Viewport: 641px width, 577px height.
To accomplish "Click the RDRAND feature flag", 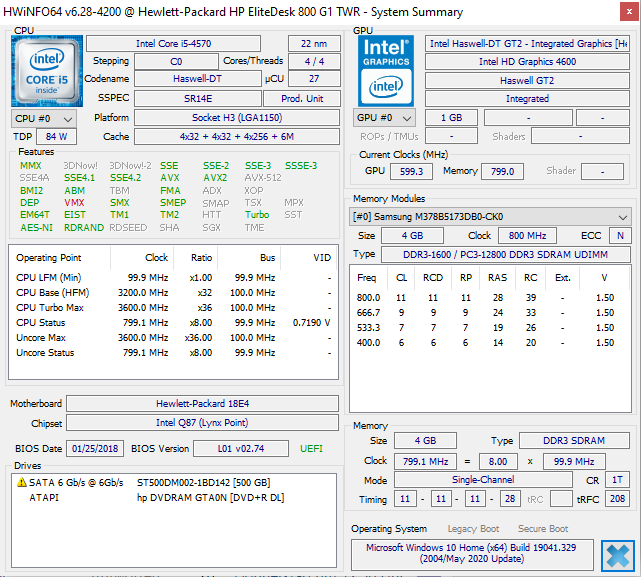I will click(x=84, y=228).
